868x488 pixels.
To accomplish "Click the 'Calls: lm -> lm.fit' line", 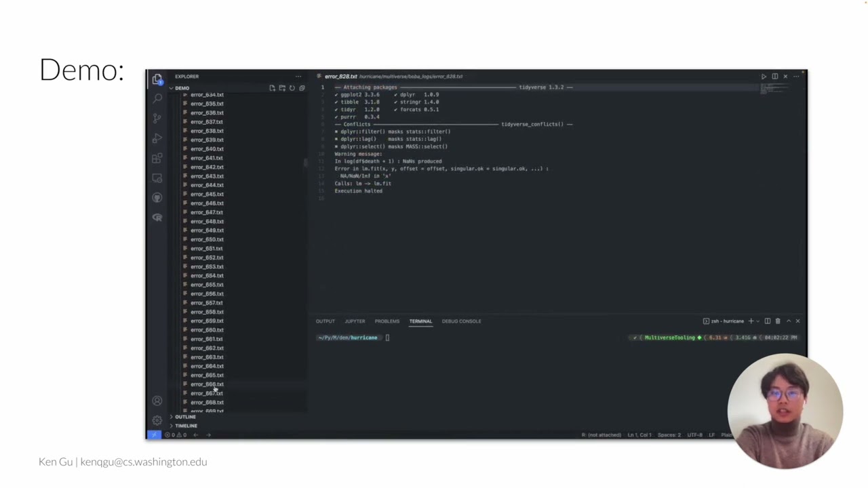I will click(x=363, y=184).
